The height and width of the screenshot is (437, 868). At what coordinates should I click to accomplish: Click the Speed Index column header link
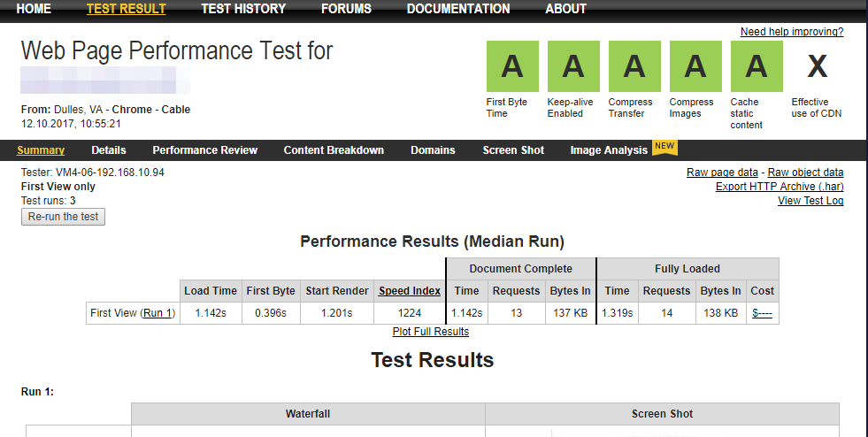[410, 291]
